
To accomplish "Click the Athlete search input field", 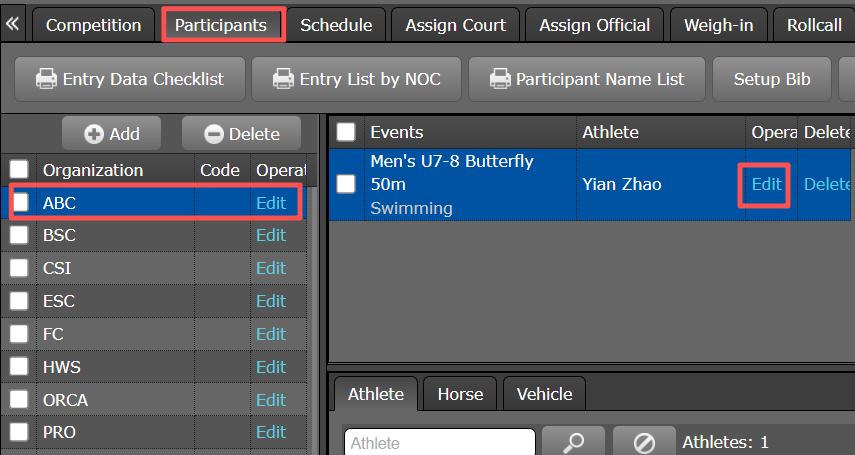I will [x=439, y=442].
